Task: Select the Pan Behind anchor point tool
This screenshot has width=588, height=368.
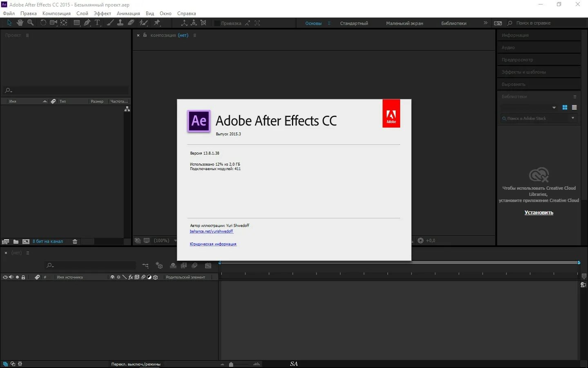Action: tap(64, 23)
